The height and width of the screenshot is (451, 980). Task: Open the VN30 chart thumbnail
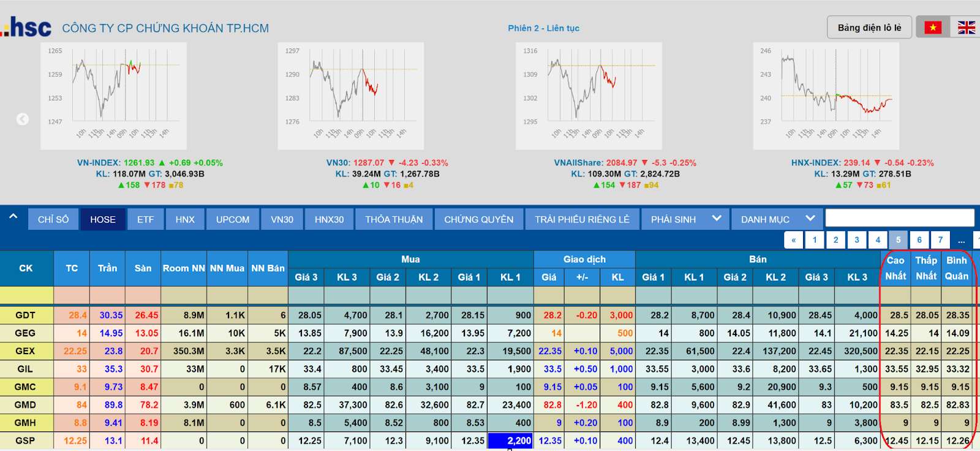pos(351,96)
